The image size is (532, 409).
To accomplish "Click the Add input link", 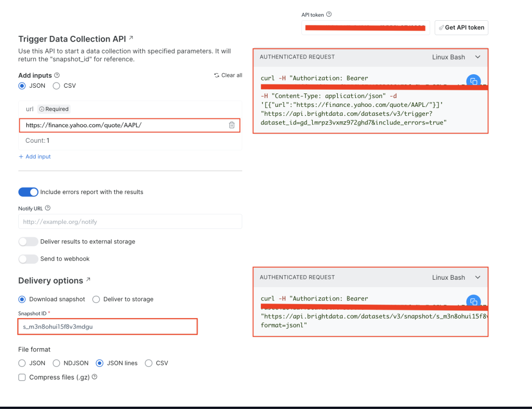I will [x=35, y=157].
